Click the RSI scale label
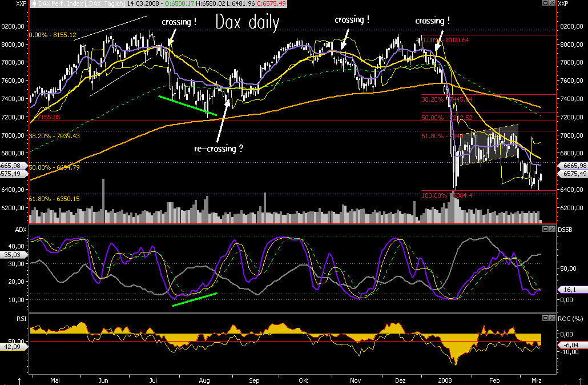 (21, 319)
